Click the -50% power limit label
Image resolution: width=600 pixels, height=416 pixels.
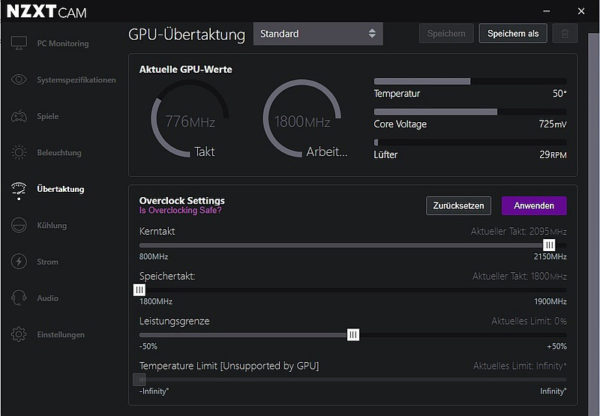[x=148, y=346]
